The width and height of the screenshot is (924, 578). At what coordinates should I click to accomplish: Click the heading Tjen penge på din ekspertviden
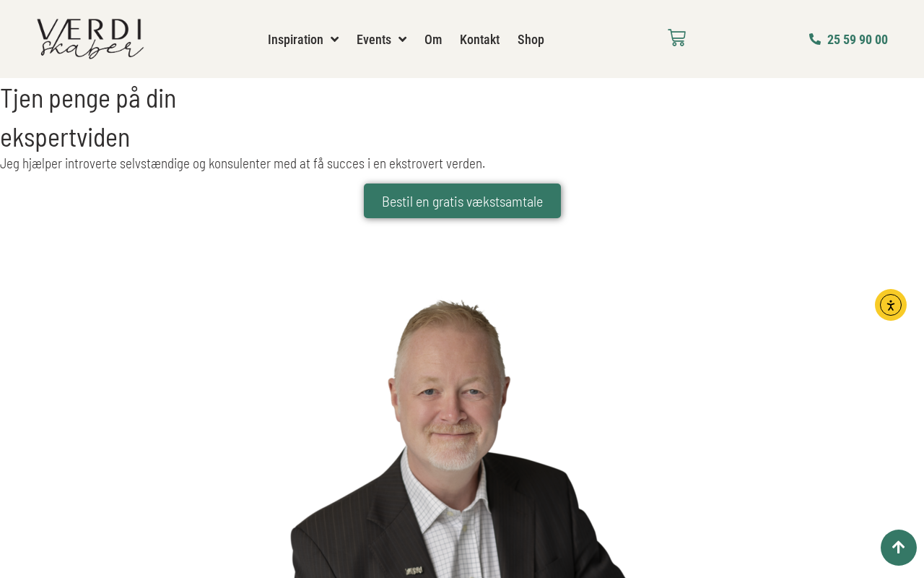pos(88,117)
